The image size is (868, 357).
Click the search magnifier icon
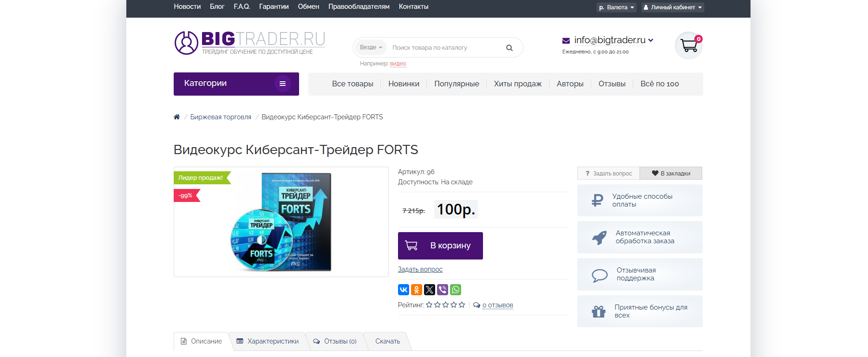[509, 48]
